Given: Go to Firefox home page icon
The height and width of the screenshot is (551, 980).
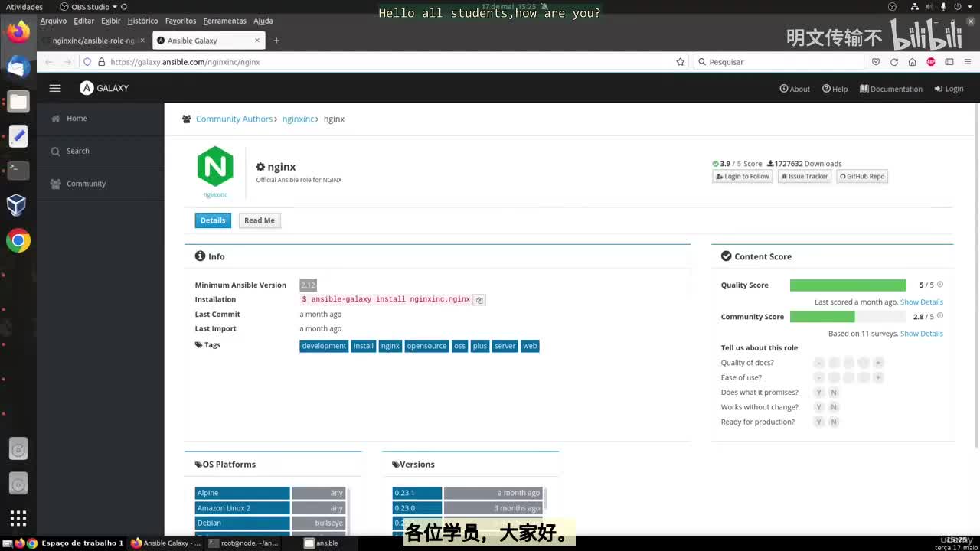Looking at the screenshot, I should 913,62.
